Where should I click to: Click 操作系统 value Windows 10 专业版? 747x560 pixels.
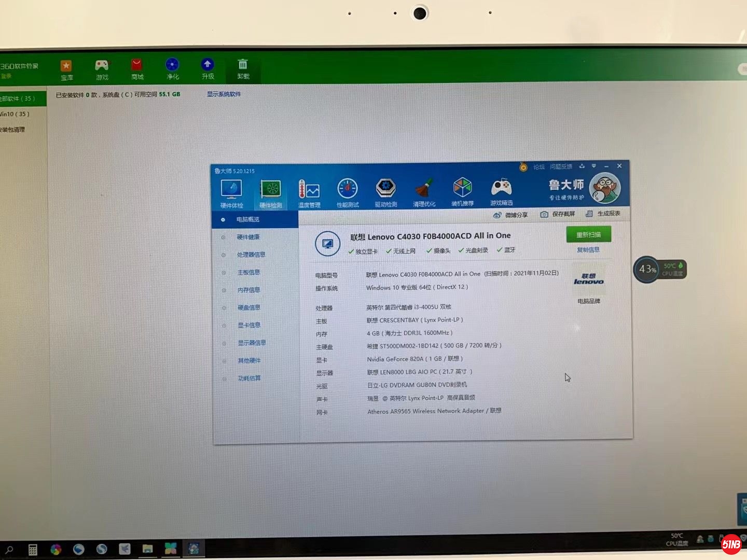coord(417,287)
